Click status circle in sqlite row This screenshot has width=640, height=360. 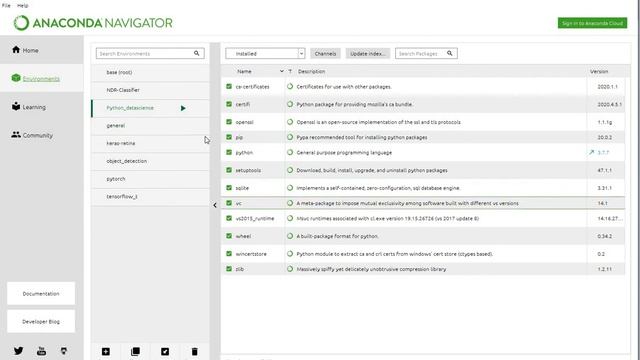click(x=290, y=188)
